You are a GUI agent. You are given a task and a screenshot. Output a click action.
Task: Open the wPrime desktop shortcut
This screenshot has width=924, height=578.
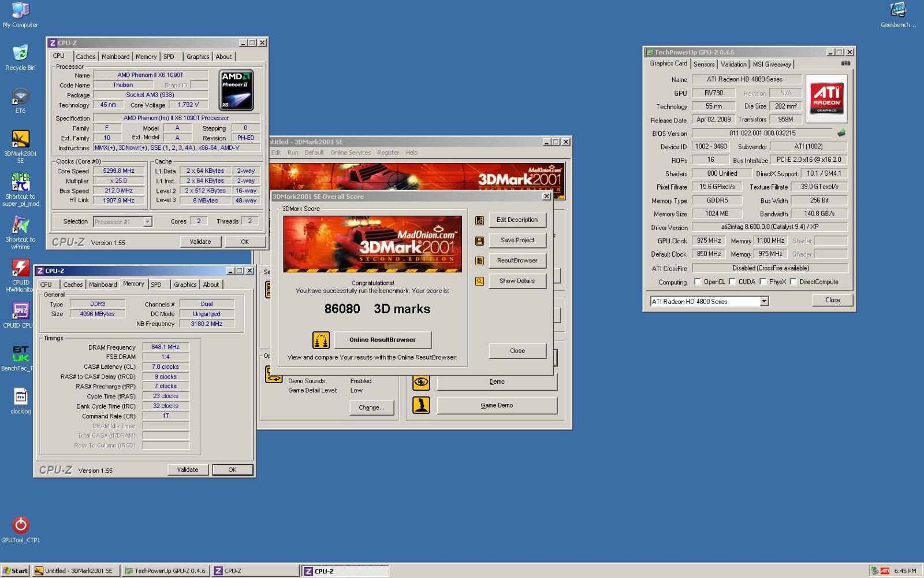[x=20, y=232]
